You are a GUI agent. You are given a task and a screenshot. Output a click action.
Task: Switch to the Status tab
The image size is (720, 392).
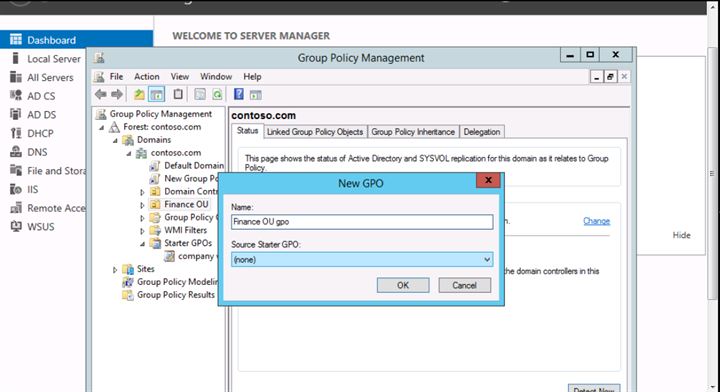(x=248, y=131)
